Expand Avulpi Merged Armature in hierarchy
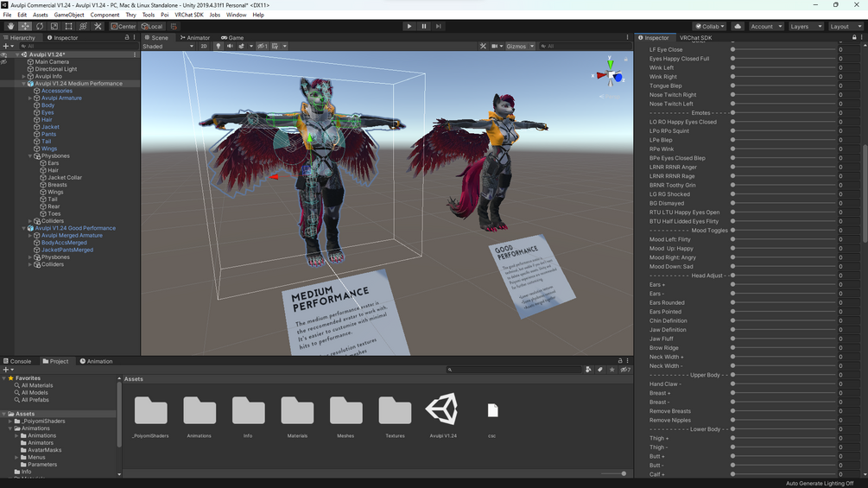This screenshot has width=868, height=488. point(30,235)
